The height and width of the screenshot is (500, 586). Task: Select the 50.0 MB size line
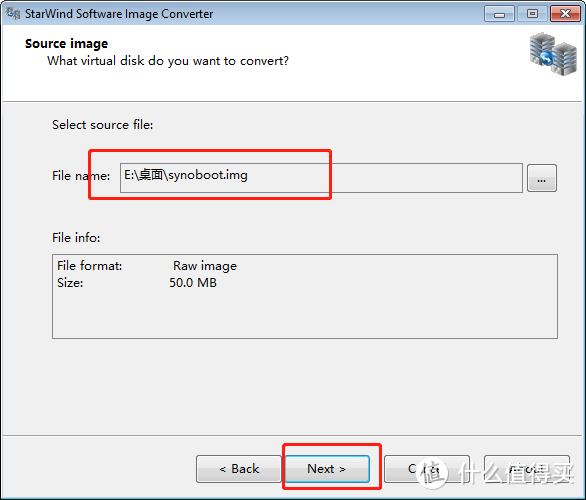(137, 283)
